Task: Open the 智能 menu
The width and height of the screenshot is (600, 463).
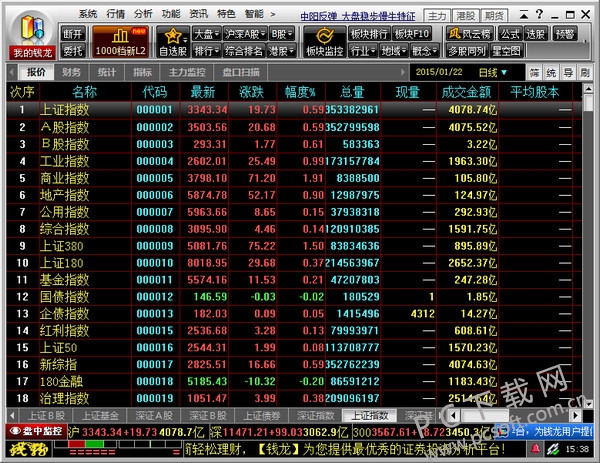Action: [x=254, y=15]
